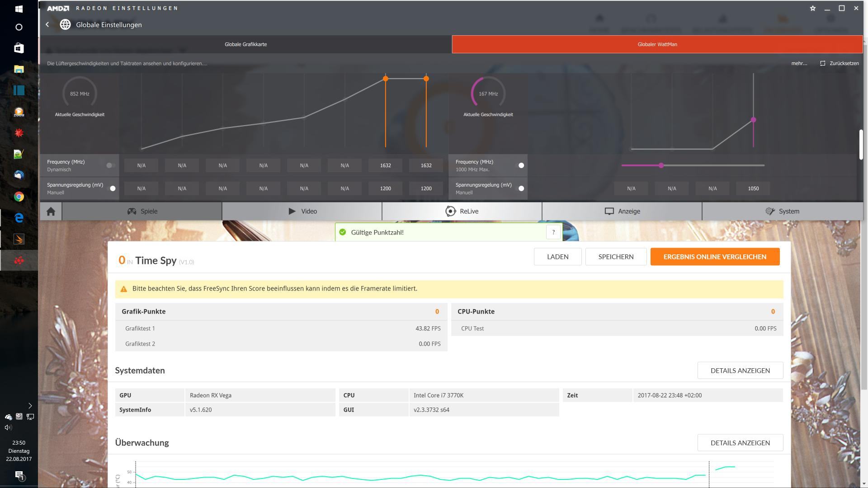Click the Radeon home icon button

point(51,211)
